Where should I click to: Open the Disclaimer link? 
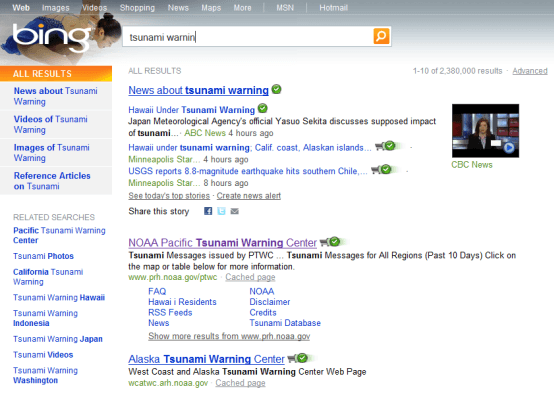click(270, 302)
